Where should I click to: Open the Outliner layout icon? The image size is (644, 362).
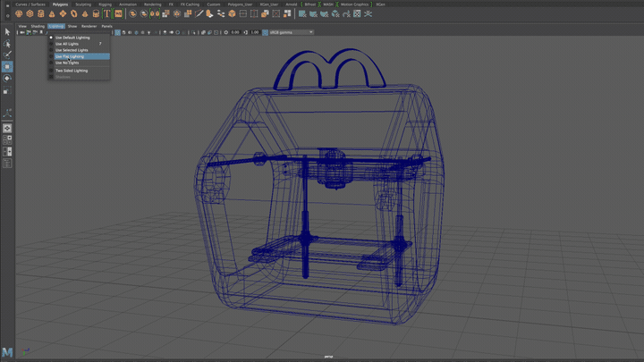click(x=7, y=164)
